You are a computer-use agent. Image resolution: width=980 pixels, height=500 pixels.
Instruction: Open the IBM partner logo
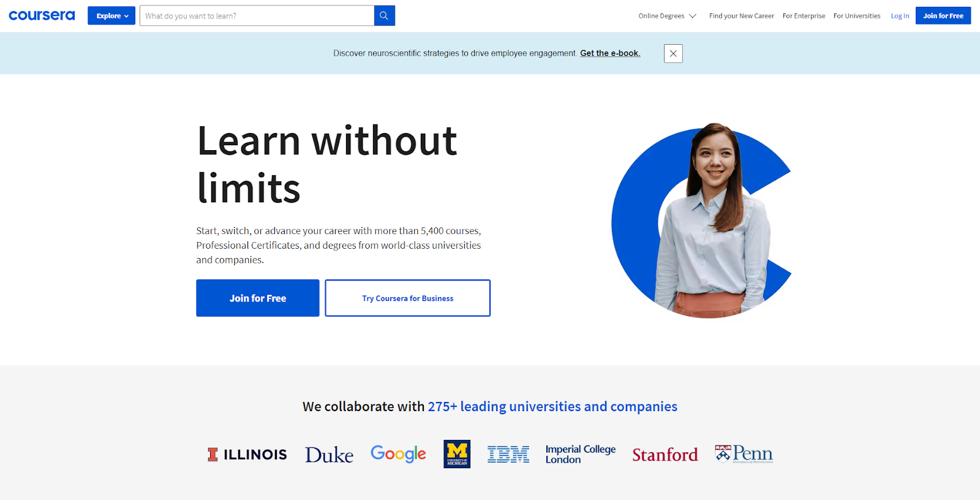pos(508,454)
